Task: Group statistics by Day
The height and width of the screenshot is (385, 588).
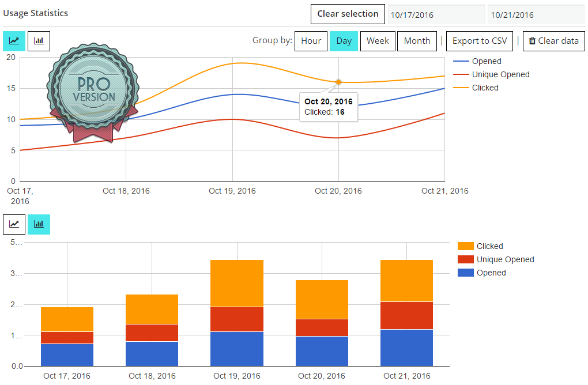Action: pyautogui.click(x=344, y=41)
